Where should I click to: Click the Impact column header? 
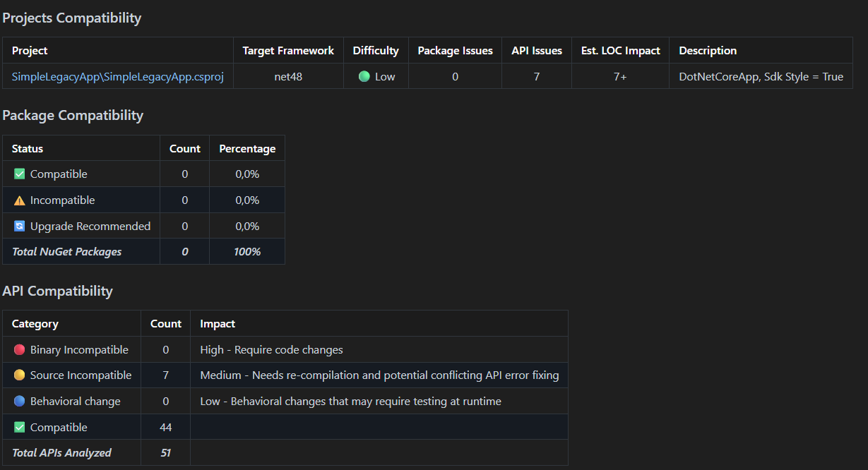pyautogui.click(x=218, y=324)
